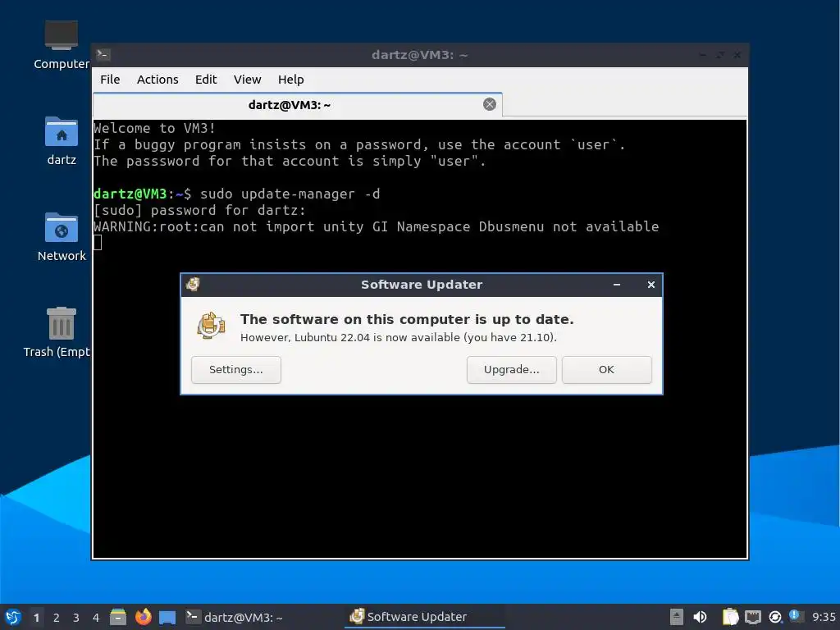The width and height of the screenshot is (840, 630).
Task: Open the Trash desktop icon
Action: [x=58, y=332]
